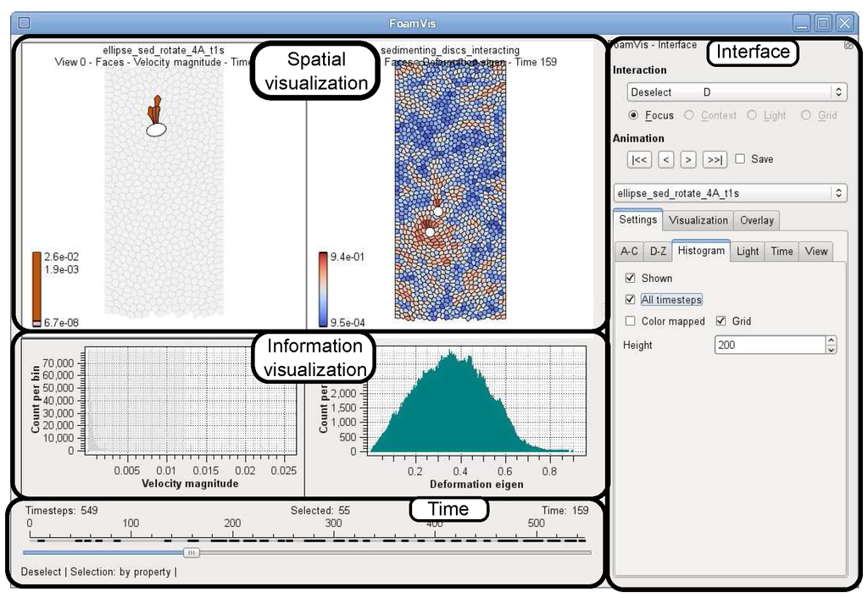Toggle the histogram Grid checkbox
This screenshot has width=868, height=598.
pos(721,321)
